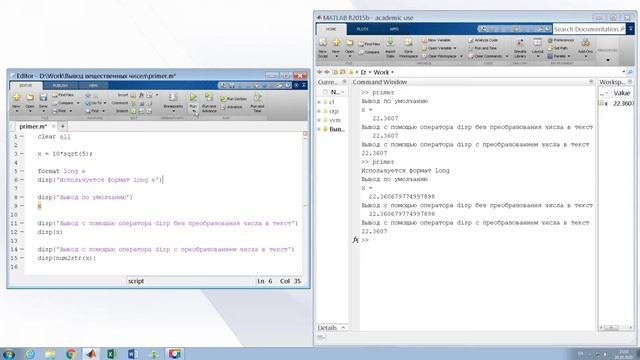640x360 pixels.
Task: Switch to PUBLISH tab in Editor
Action: (60, 86)
